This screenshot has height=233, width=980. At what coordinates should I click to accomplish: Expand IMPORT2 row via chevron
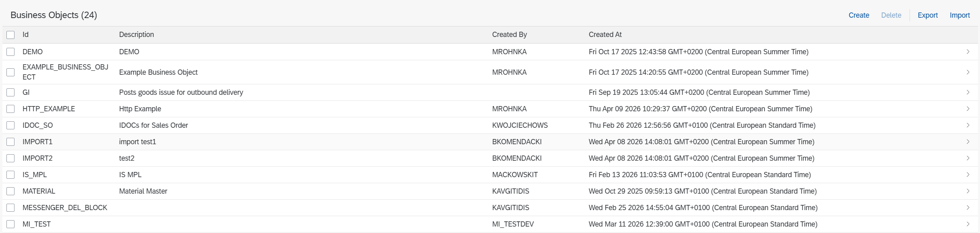coord(968,158)
